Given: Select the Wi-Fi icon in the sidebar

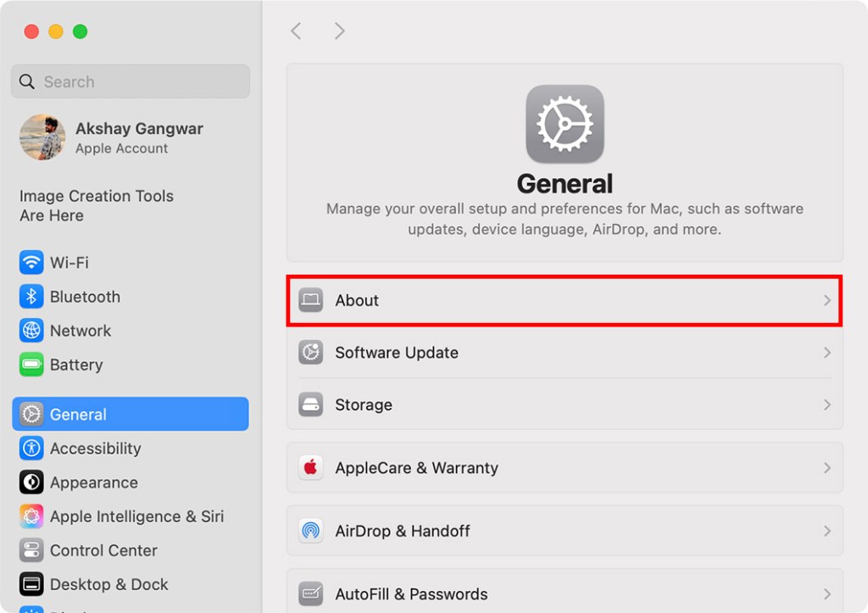Looking at the screenshot, I should pyautogui.click(x=31, y=263).
